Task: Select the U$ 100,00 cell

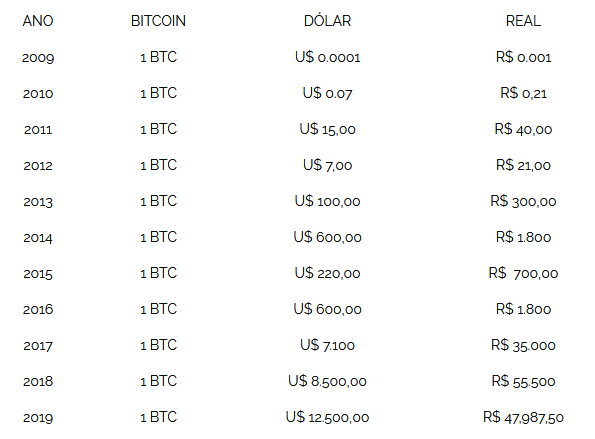Action: tap(327, 201)
